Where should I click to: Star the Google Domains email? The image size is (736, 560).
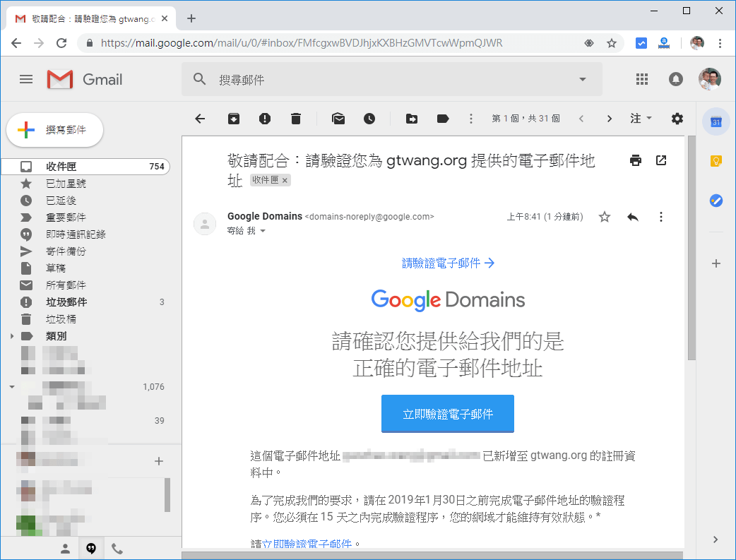[x=604, y=217]
